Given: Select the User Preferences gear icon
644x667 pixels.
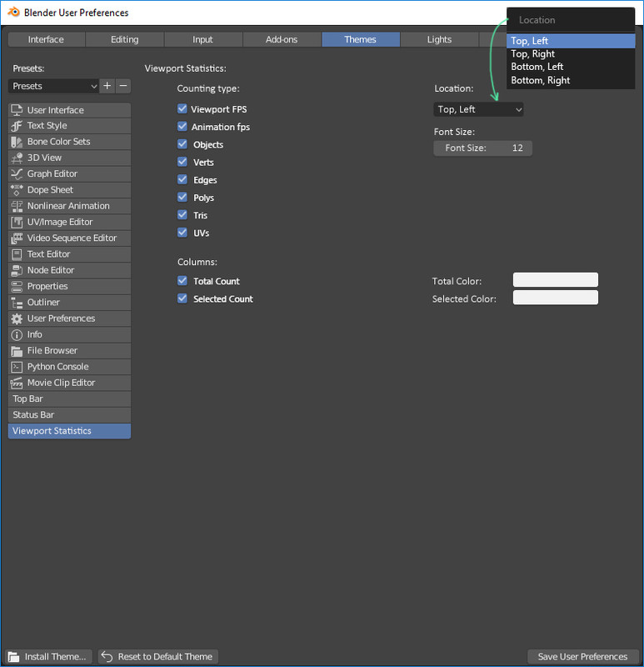Looking at the screenshot, I should [17, 318].
